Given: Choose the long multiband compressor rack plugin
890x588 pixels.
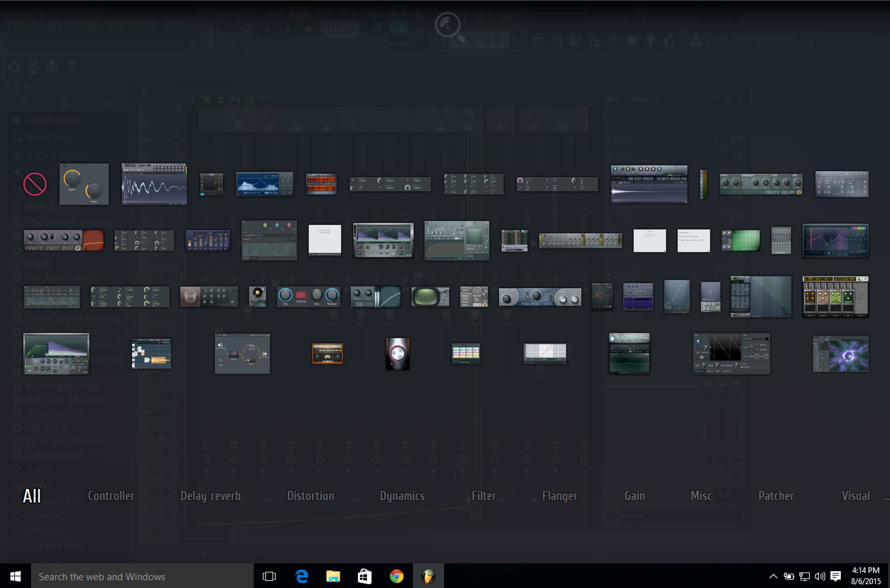Looking at the screenshot, I should (x=581, y=240).
